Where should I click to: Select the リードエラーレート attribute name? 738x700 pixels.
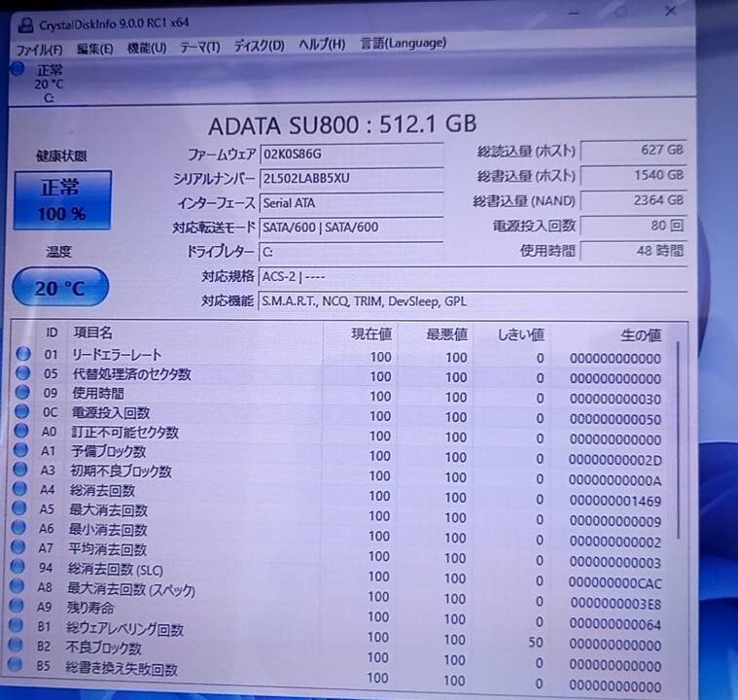tap(117, 355)
